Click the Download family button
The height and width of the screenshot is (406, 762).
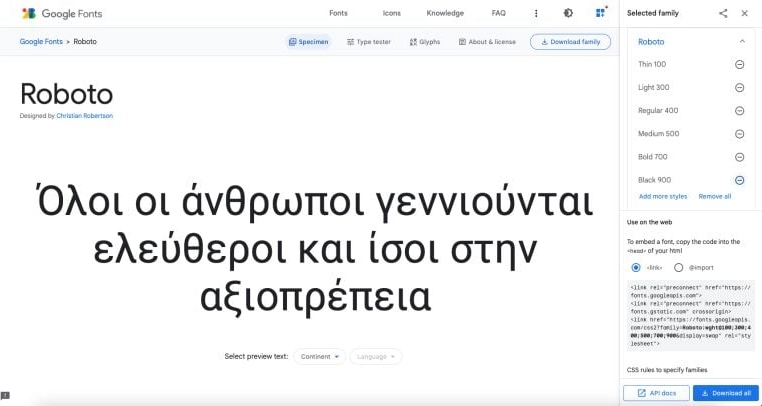coord(571,42)
